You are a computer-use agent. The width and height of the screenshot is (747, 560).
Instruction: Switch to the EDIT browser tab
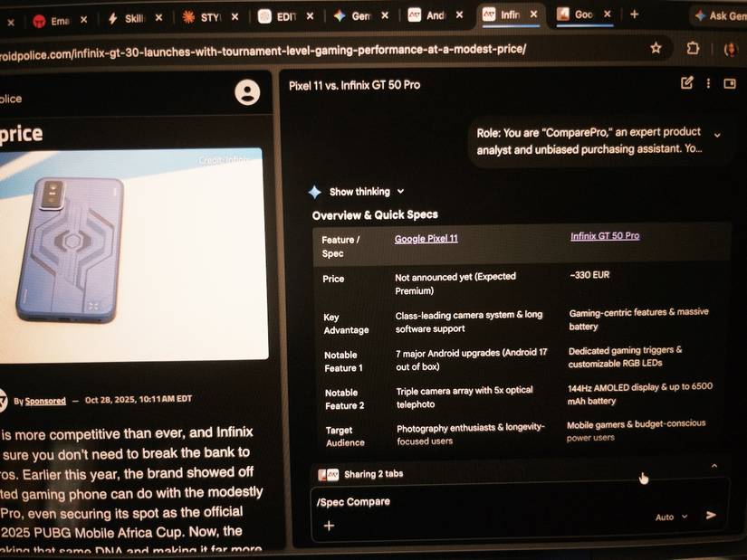278,16
